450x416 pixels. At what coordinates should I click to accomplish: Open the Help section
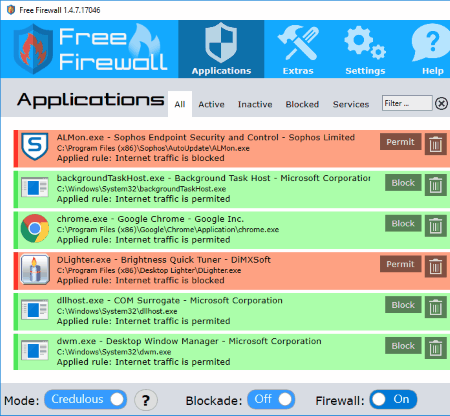pos(432,49)
